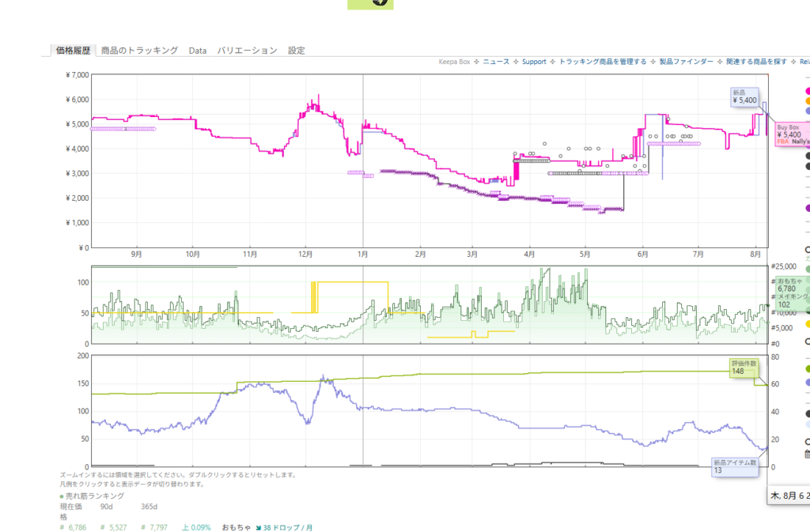
Task: Click the 365d column label
Action: pos(150,507)
